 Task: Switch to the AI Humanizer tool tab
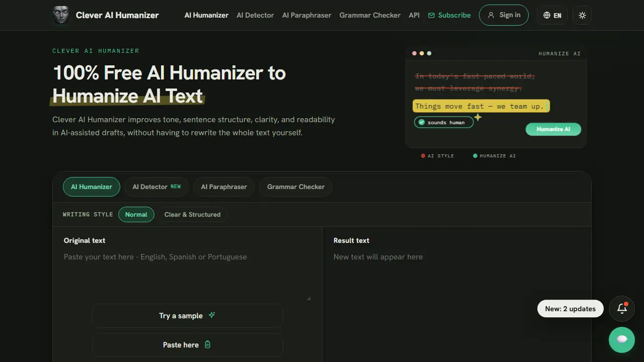tap(92, 187)
